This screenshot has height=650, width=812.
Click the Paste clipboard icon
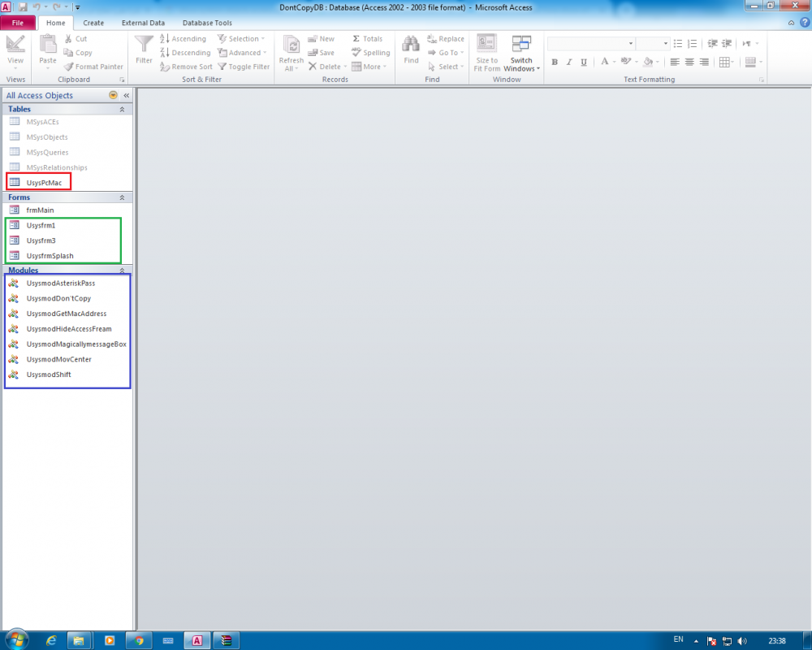48,44
